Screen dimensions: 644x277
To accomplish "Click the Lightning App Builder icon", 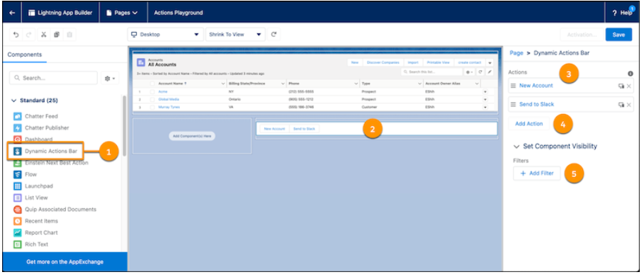I will coord(32,13).
